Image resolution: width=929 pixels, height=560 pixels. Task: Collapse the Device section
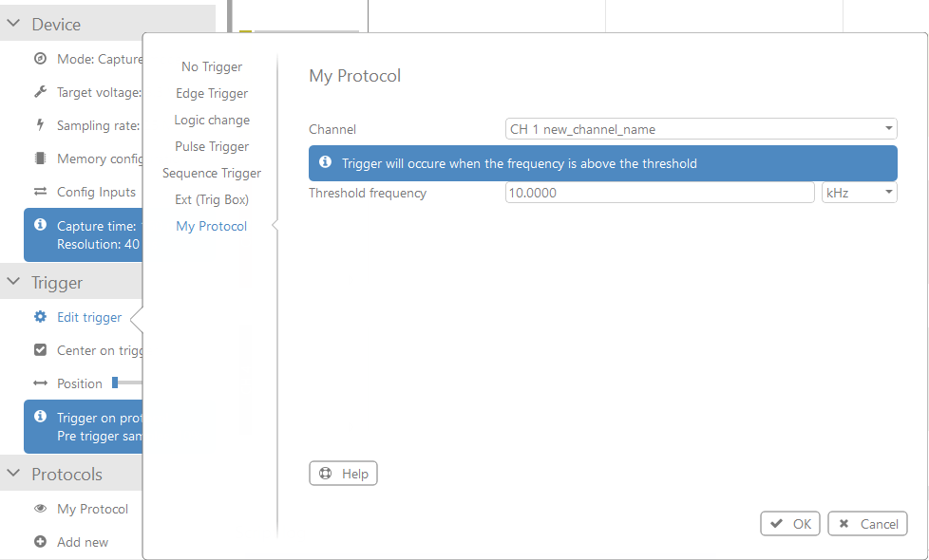click(x=13, y=22)
